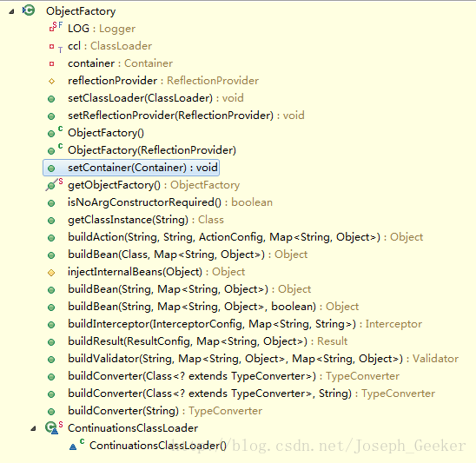Click the private transient field icon beside ccl
This screenshot has height=463, width=476.
(x=56, y=48)
